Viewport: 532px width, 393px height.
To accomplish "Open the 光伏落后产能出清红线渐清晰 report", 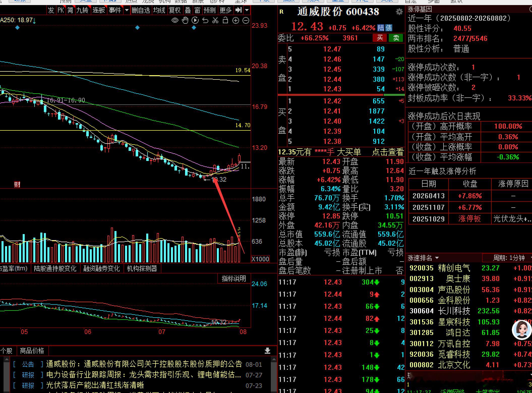I will [95, 385].
